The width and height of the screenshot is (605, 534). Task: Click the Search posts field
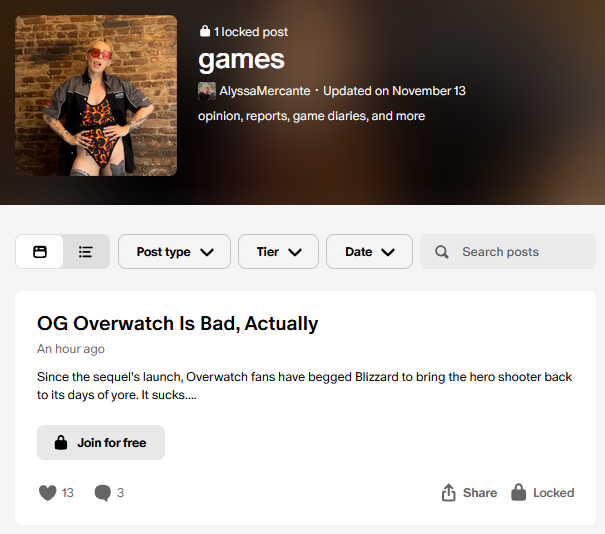click(x=508, y=252)
